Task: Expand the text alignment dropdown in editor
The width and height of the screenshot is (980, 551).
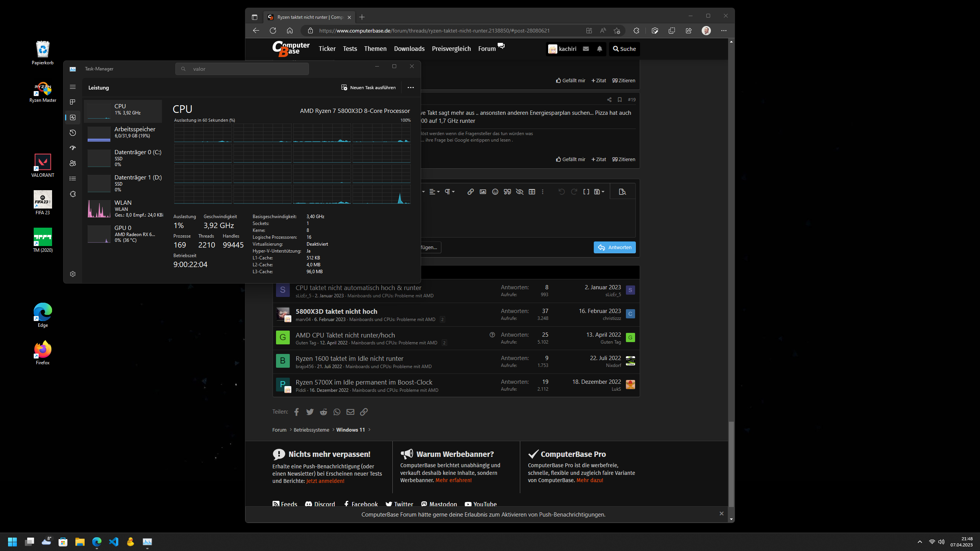Action: [434, 192]
